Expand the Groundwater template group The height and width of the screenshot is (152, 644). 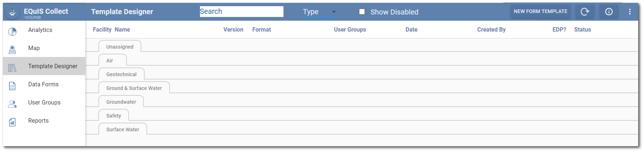pyautogui.click(x=121, y=102)
